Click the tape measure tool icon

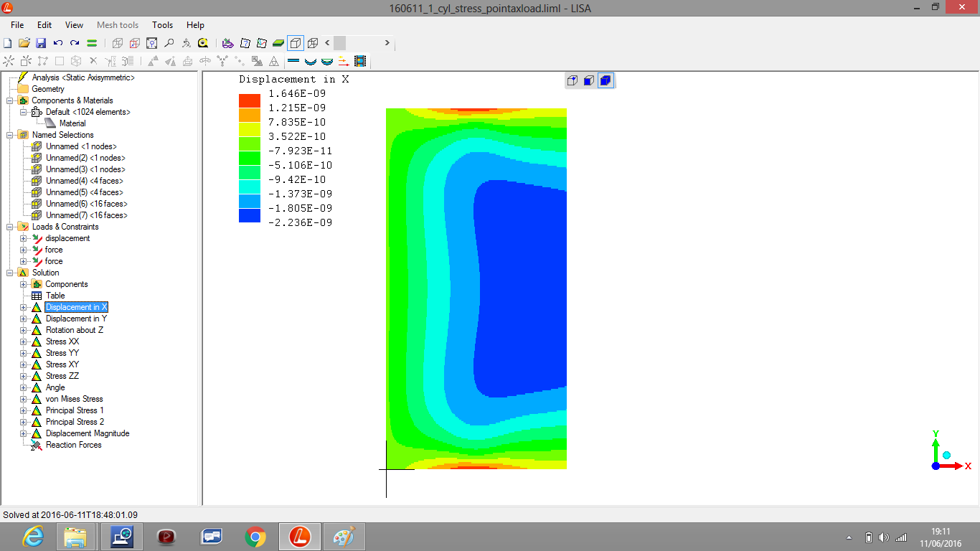203,43
